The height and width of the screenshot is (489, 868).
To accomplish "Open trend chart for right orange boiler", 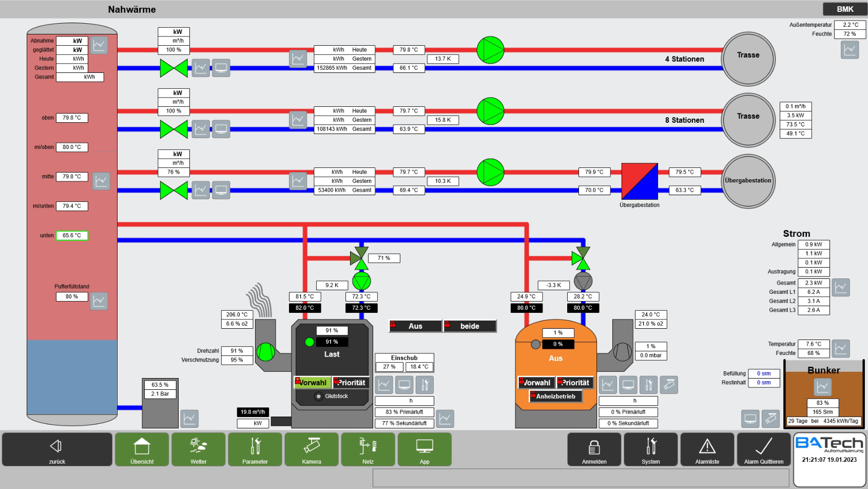I will [608, 385].
